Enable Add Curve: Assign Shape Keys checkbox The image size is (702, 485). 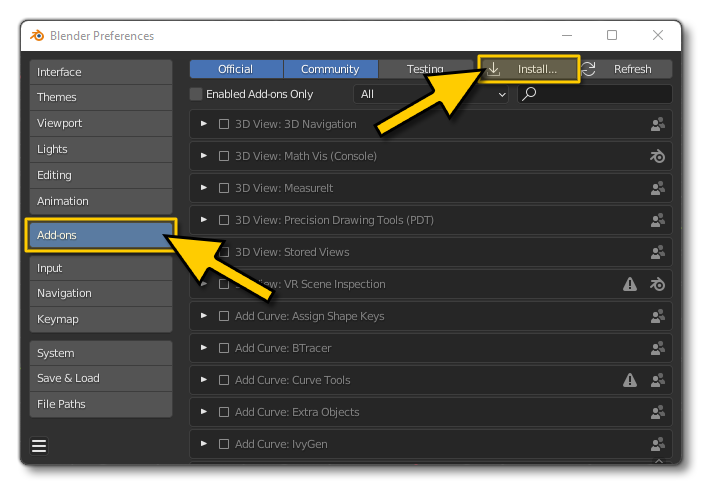[x=224, y=316]
